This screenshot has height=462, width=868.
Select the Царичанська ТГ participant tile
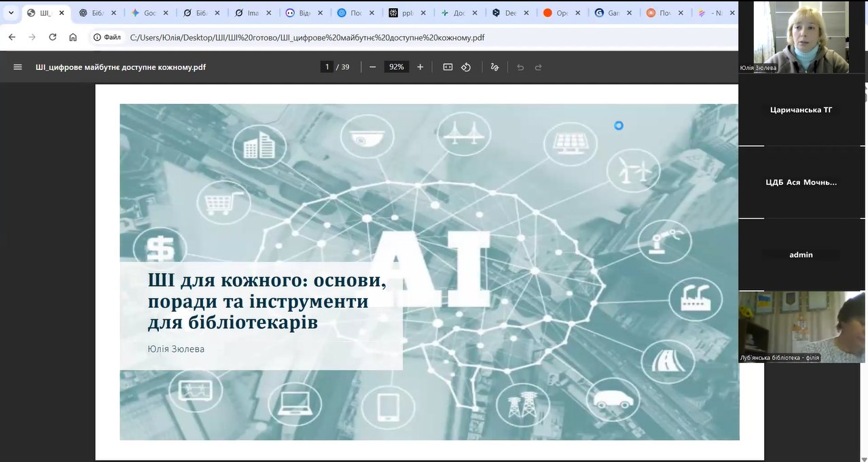[x=801, y=109]
